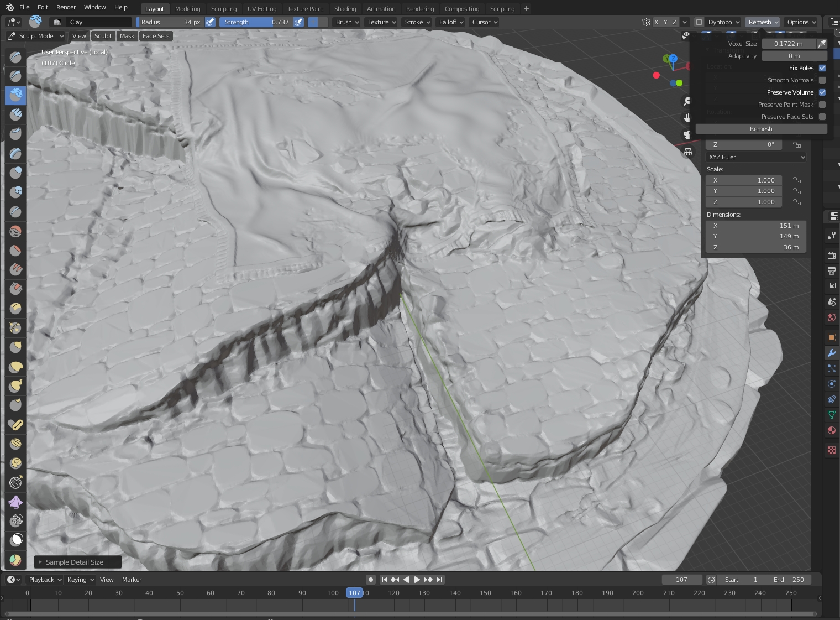Click the pan view hand icon

[687, 118]
